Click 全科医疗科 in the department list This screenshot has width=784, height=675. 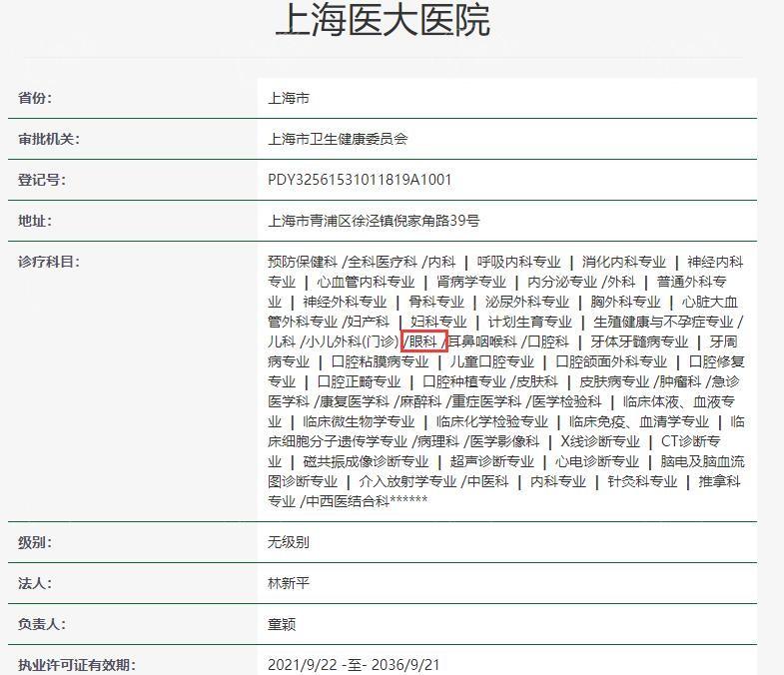(382, 262)
